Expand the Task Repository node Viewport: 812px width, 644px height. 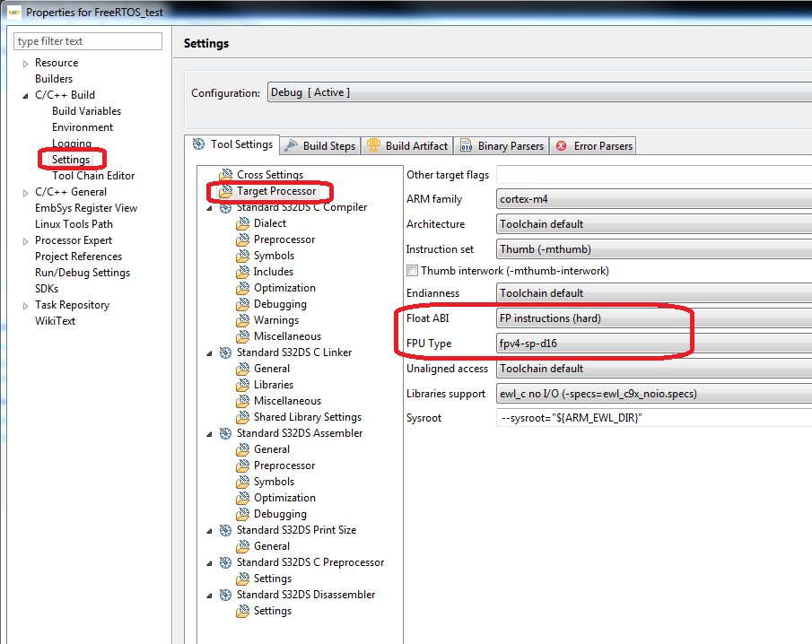click(25, 306)
